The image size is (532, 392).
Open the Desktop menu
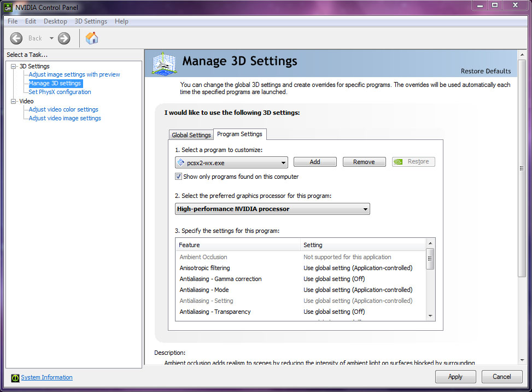(55, 21)
